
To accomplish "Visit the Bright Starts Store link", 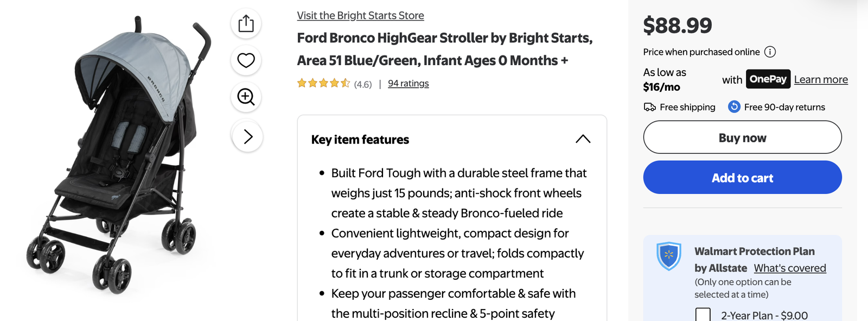I will pyautogui.click(x=360, y=16).
